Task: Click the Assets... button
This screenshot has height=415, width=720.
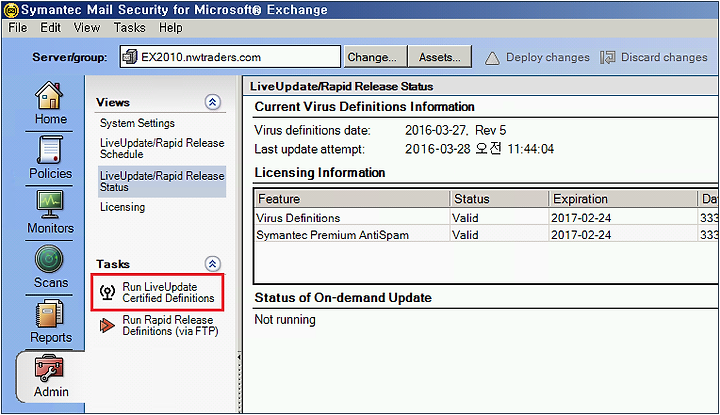Action: (x=439, y=57)
